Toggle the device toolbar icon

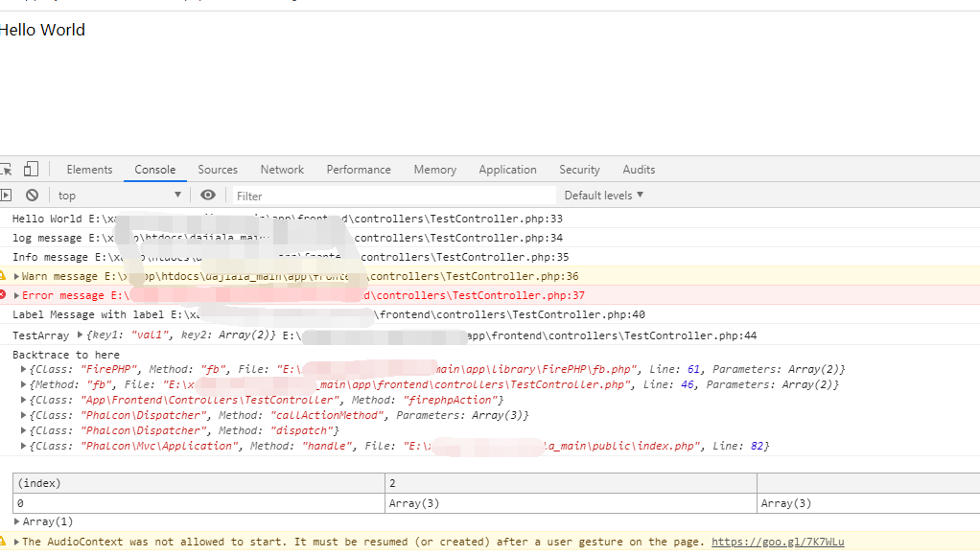(x=31, y=170)
